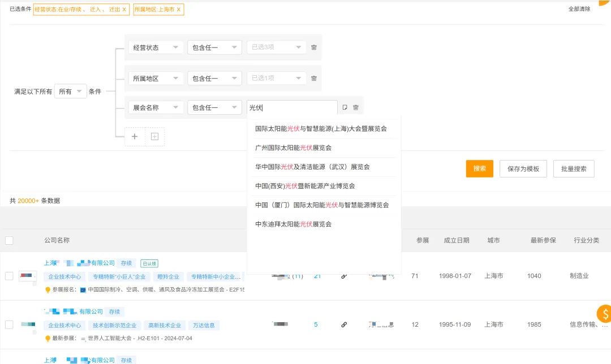This screenshot has height=364, width=611.
Task: Click the trash icon on the 所属地区 condition row
Action: 314,78
